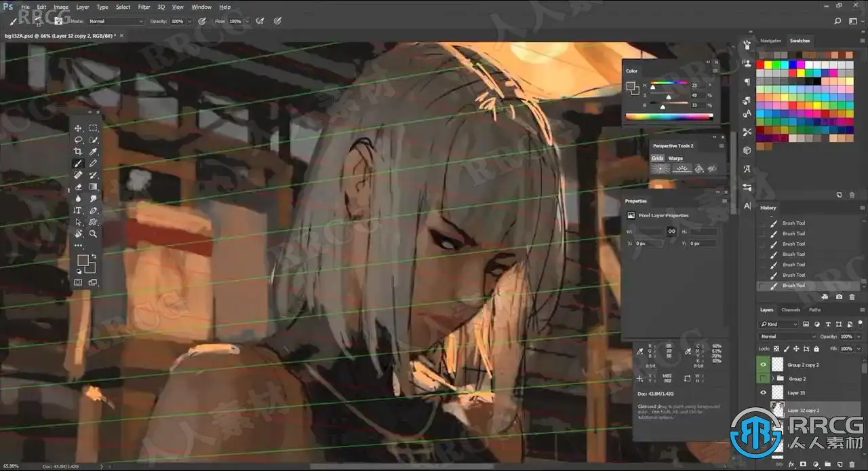Select the Quick Selection tool
Screen dimensions: 868x471
point(94,140)
